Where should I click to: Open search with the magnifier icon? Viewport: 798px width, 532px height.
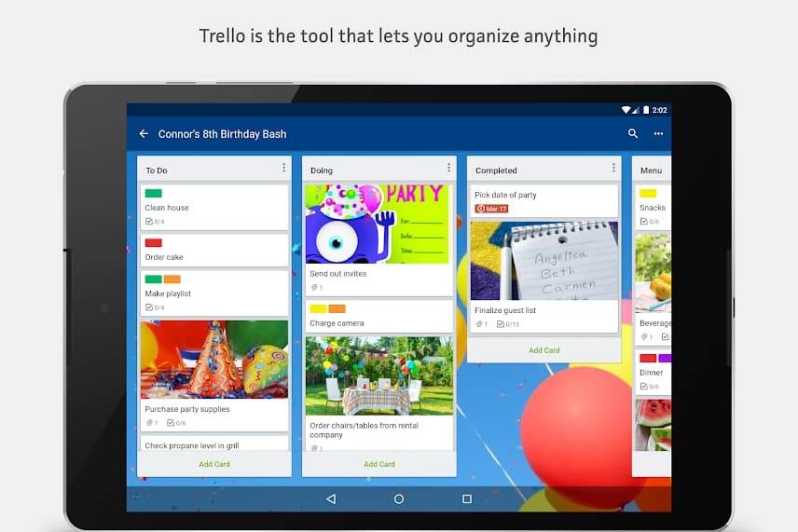click(633, 133)
